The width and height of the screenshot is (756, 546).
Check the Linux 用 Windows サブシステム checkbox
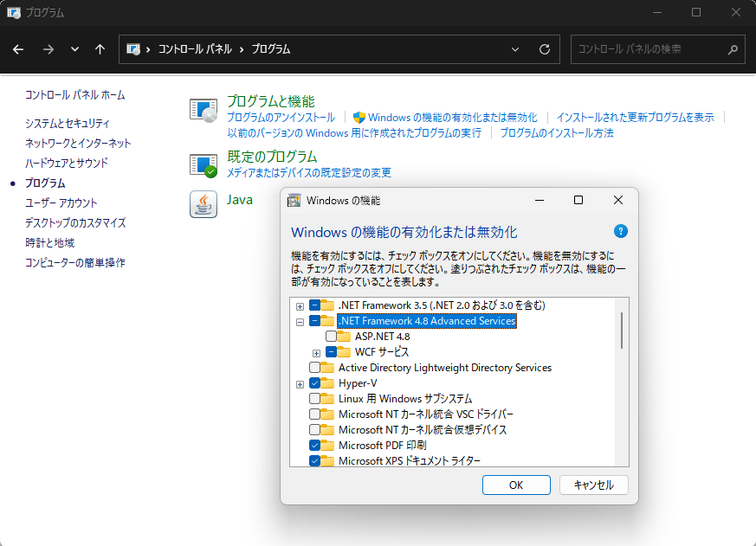315,399
